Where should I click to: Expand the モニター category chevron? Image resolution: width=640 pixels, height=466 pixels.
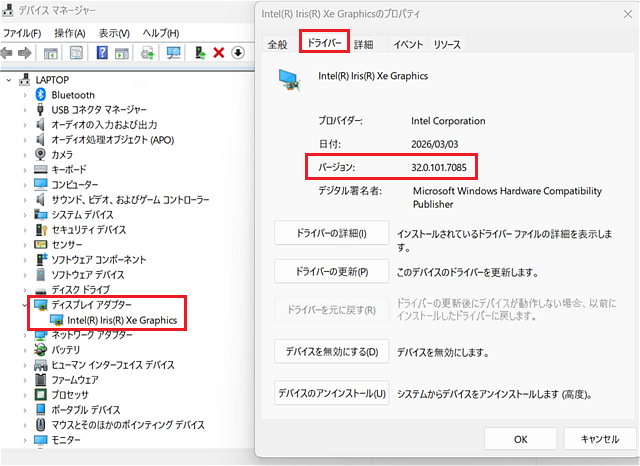tap(25, 440)
